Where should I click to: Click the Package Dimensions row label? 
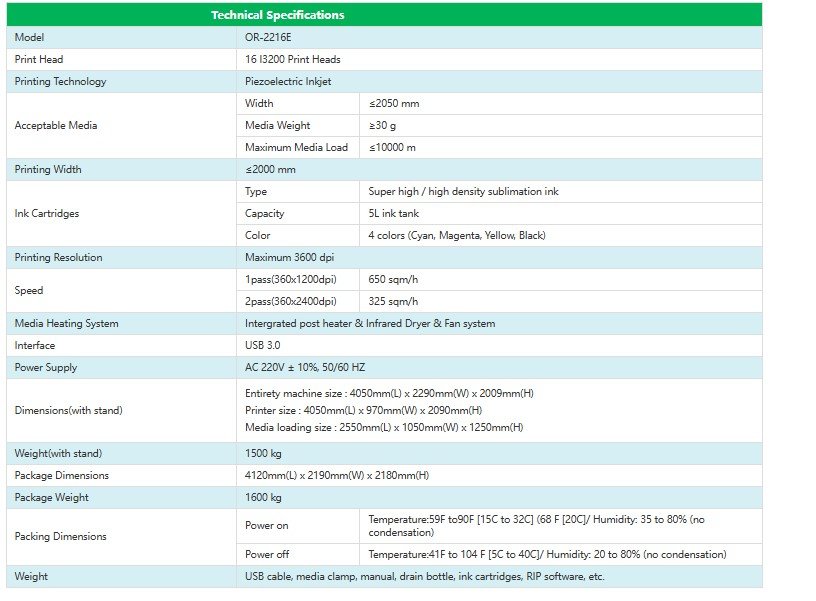pos(61,475)
